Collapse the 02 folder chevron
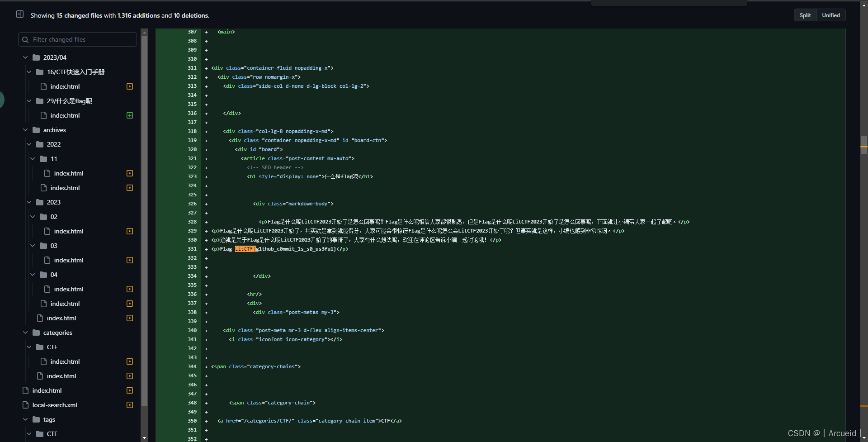The image size is (868, 442). (33, 217)
